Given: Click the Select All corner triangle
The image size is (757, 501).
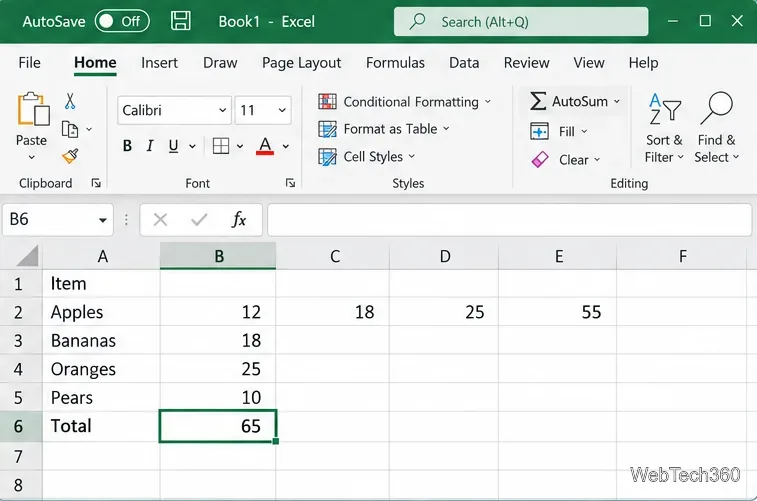Looking at the screenshot, I should [27, 256].
